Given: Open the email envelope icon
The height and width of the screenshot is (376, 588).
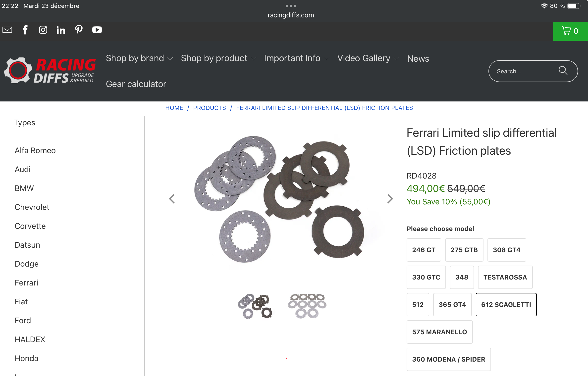Looking at the screenshot, I should pyautogui.click(x=7, y=30).
